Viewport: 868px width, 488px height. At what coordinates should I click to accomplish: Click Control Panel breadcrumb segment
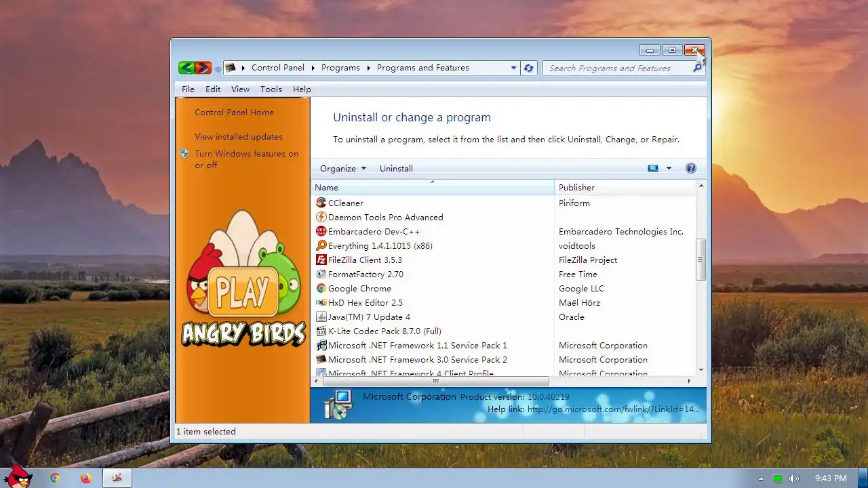(x=278, y=68)
